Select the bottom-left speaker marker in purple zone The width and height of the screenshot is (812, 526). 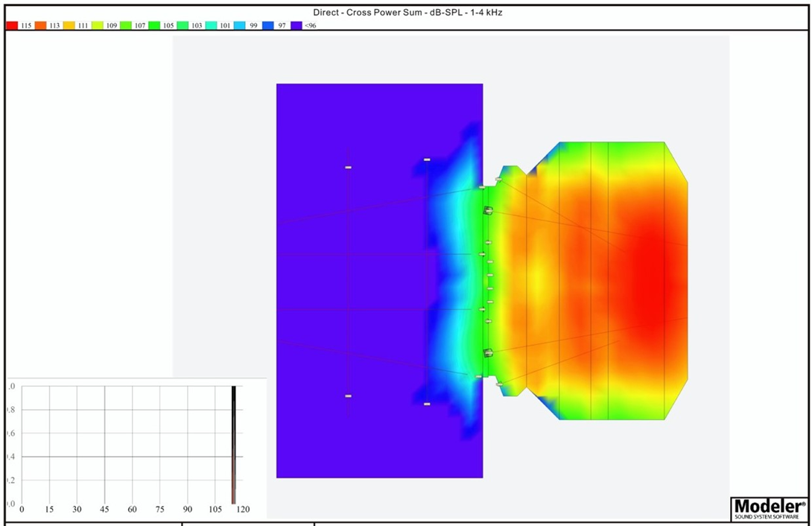click(x=348, y=396)
